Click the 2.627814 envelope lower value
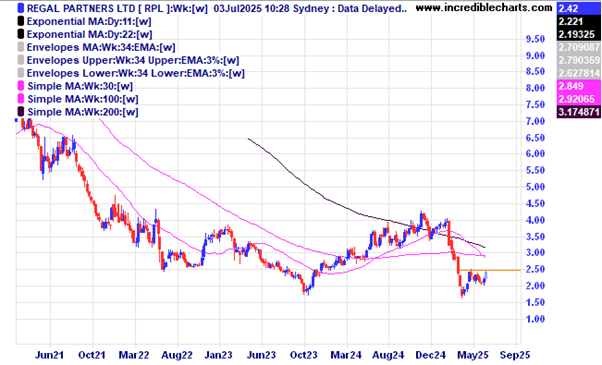602x365 pixels. click(x=579, y=73)
